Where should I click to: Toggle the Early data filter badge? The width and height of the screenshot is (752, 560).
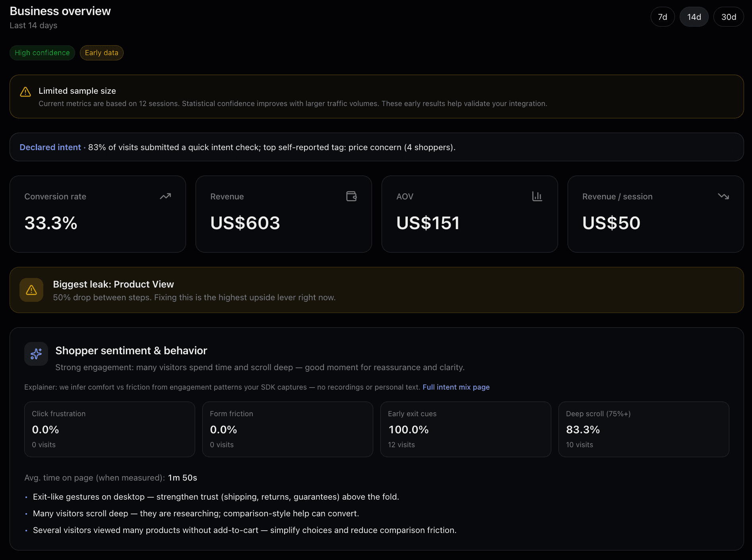point(101,52)
